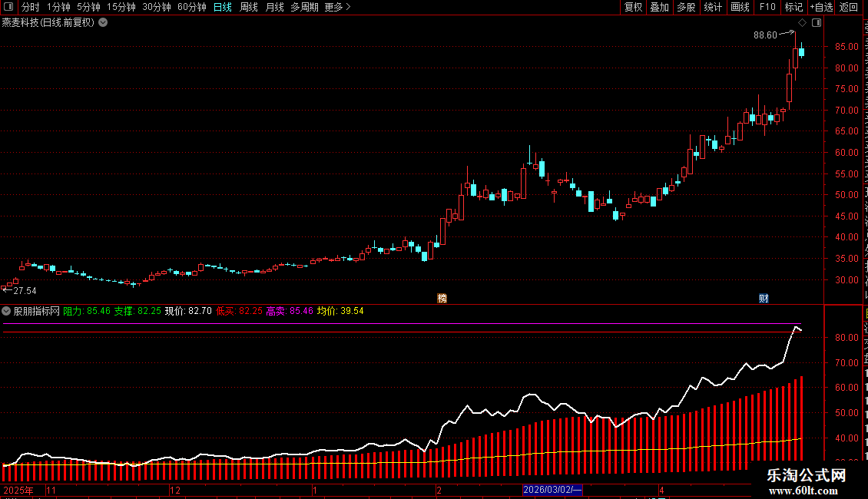Screen dimensions: 868x499
Task: Open the 股朋指标网 indicator dropdown
Action: click(6, 311)
